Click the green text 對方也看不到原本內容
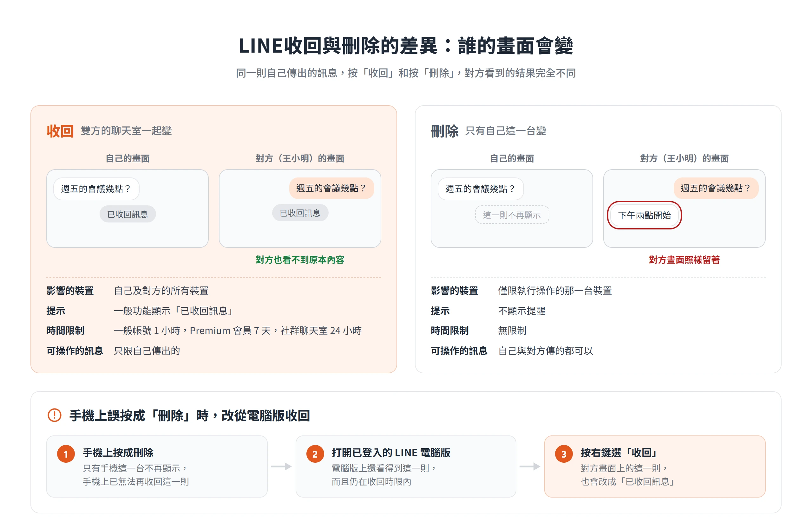This screenshot has width=812, height=521. (300, 260)
